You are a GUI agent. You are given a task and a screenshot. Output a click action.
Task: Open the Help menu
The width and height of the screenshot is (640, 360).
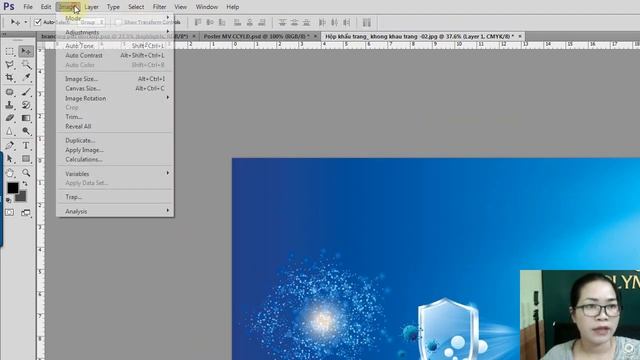pyautogui.click(x=233, y=7)
